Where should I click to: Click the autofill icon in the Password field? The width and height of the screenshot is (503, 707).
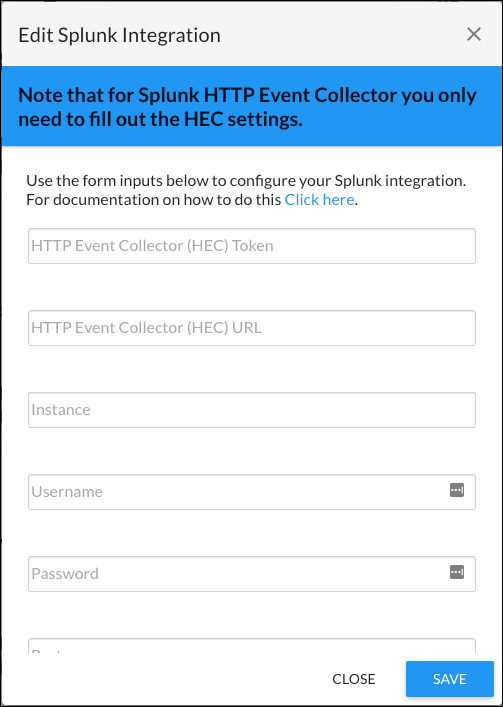[x=457, y=572]
